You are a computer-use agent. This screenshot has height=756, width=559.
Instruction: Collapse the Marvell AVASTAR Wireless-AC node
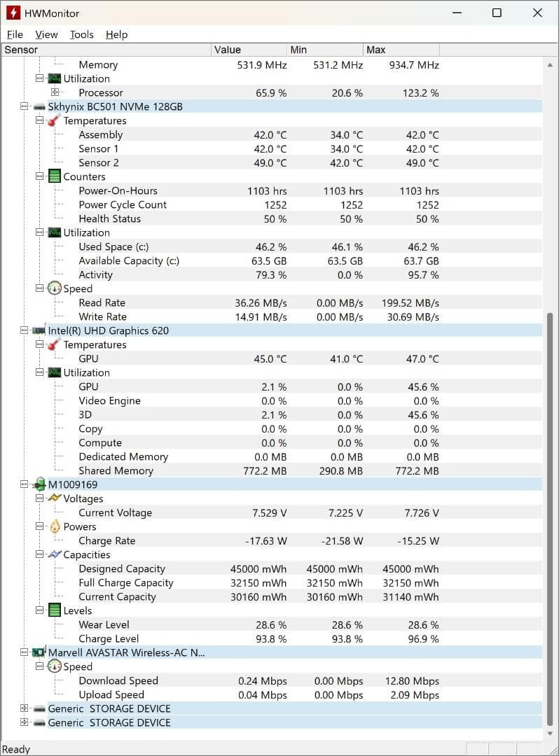coord(23,652)
